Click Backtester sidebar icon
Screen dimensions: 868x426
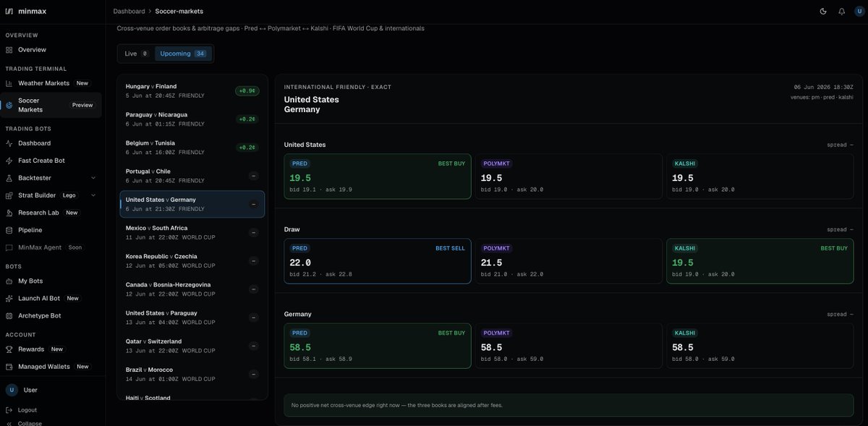(9, 178)
